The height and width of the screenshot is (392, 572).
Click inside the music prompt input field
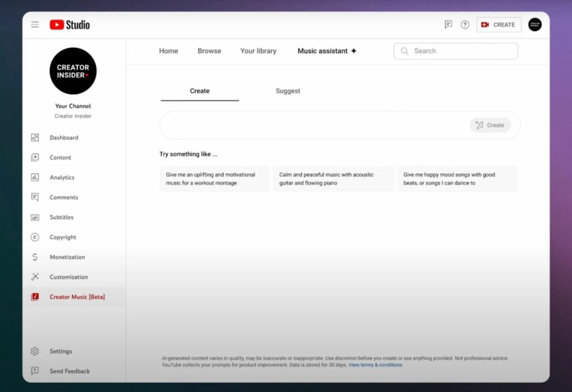click(313, 125)
